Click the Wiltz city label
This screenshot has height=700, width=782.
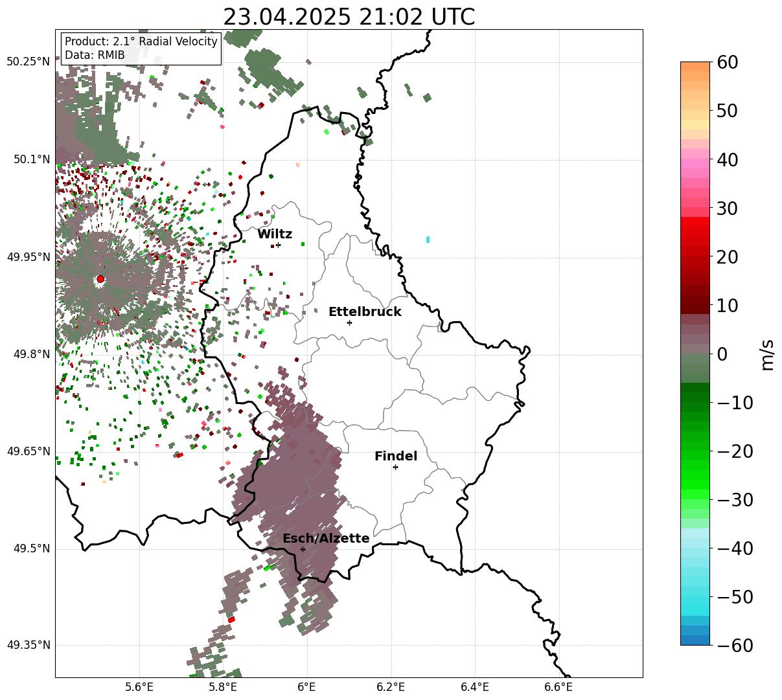275,234
